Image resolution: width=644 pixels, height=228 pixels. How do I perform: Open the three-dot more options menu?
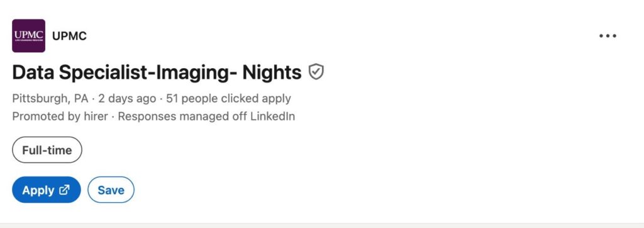coord(608,36)
